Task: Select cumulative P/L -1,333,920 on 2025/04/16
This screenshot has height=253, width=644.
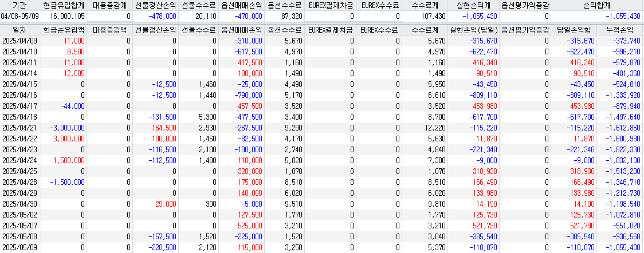Action: (x=623, y=95)
